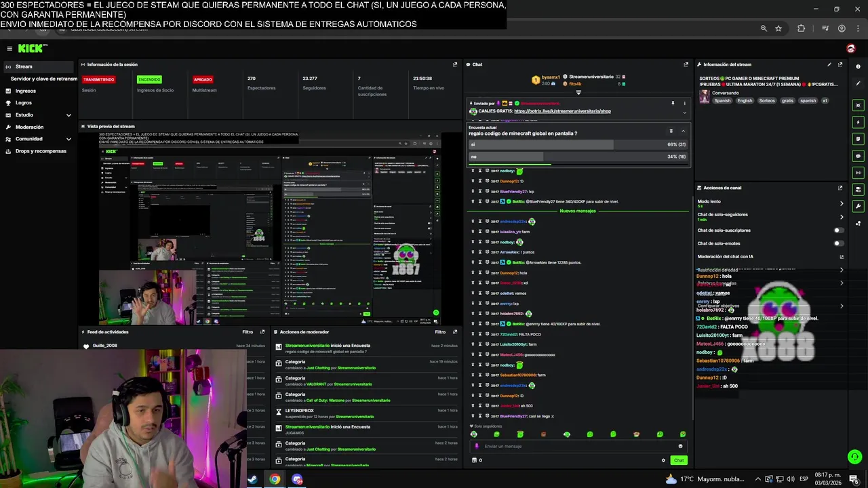Screen dimensions: 868x488
Task: Toggle the chat bubble widget in right toolbar
Action: [x=859, y=156]
